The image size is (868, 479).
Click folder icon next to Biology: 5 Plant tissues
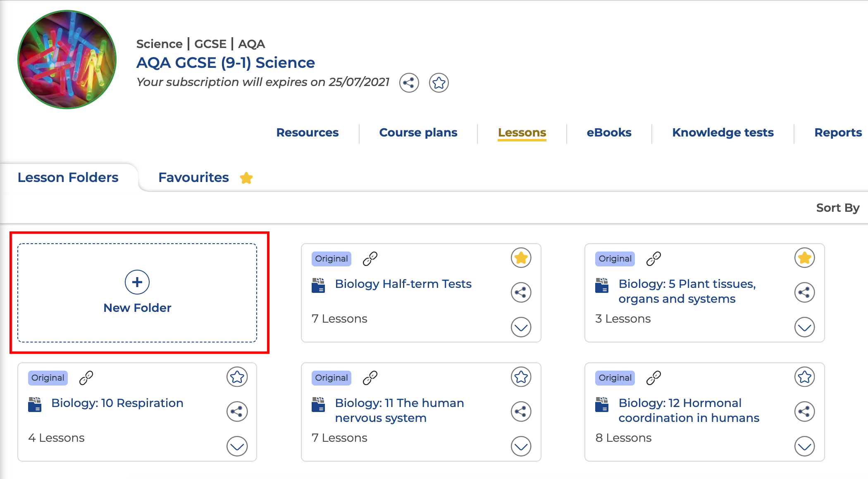pyautogui.click(x=602, y=285)
